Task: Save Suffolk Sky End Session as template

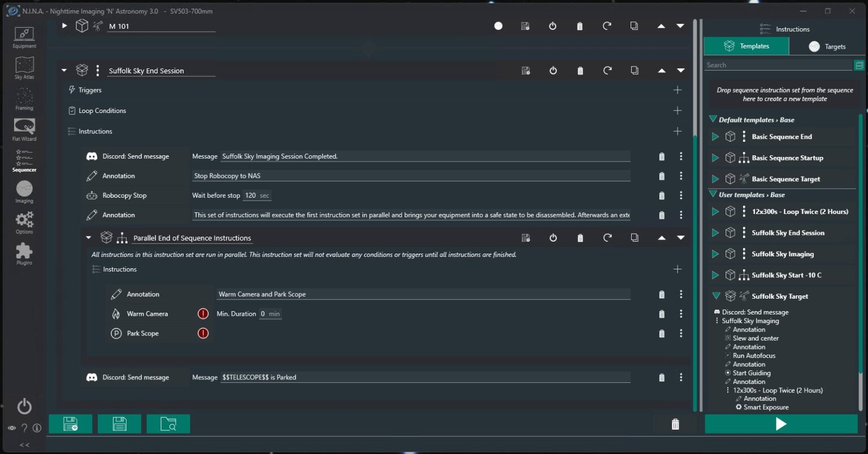Action: coord(526,71)
